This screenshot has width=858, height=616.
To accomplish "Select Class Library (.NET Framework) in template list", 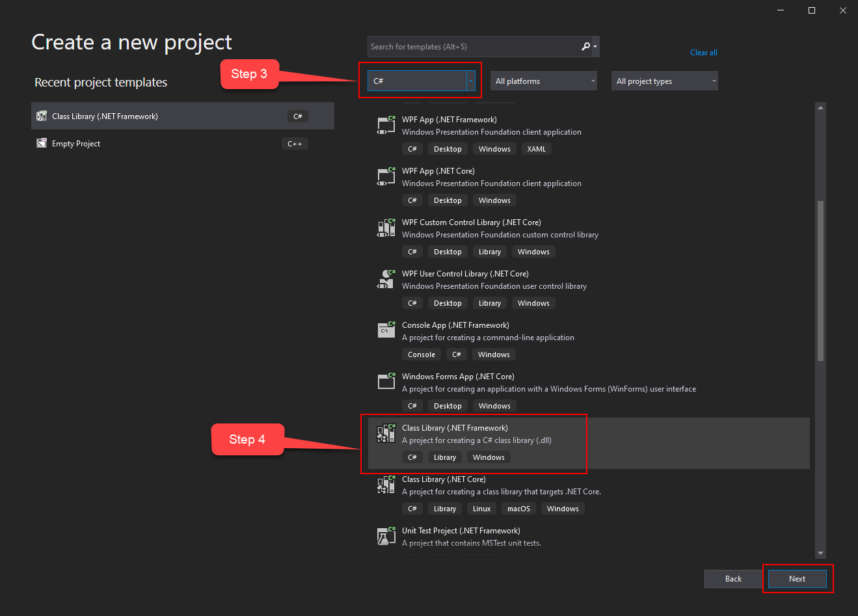I will pos(589,443).
